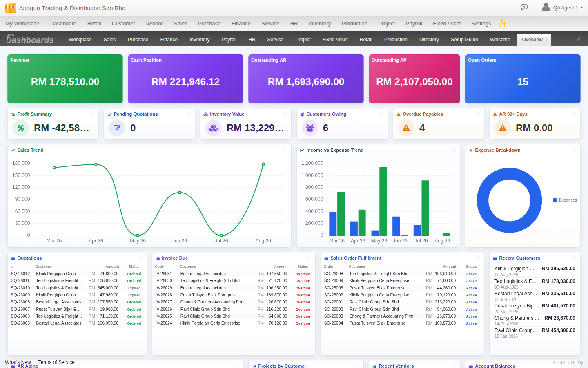Click Chong & Partners invoice IV-26027 row

click(233, 302)
